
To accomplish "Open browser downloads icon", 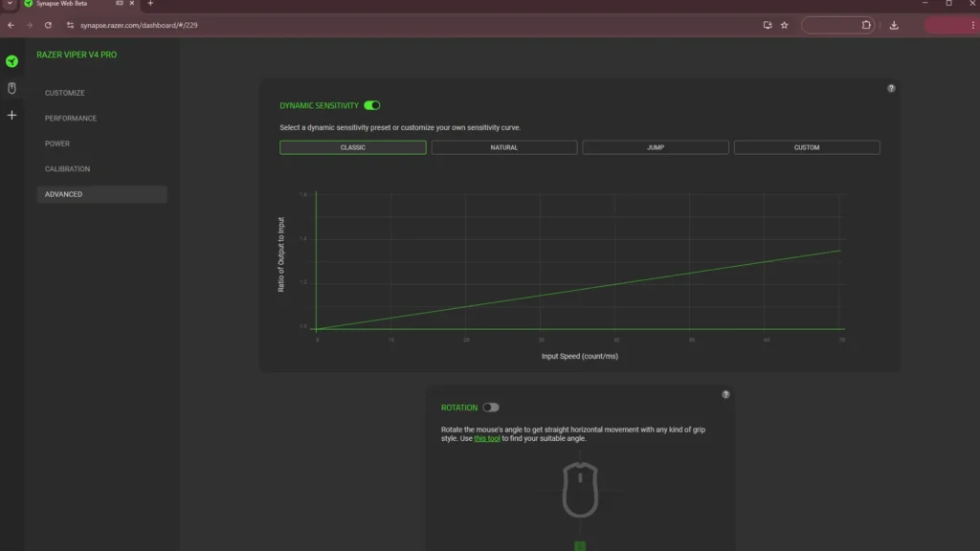I will click(894, 25).
